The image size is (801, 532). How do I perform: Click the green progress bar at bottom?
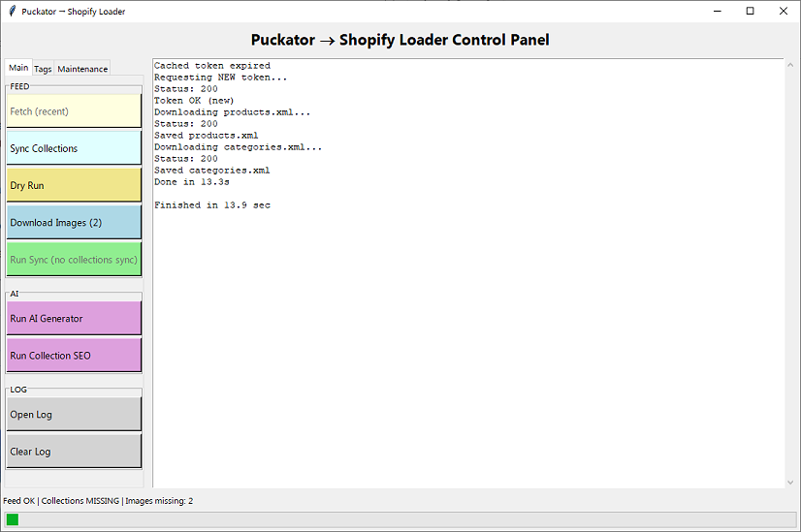pyautogui.click(x=400, y=520)
